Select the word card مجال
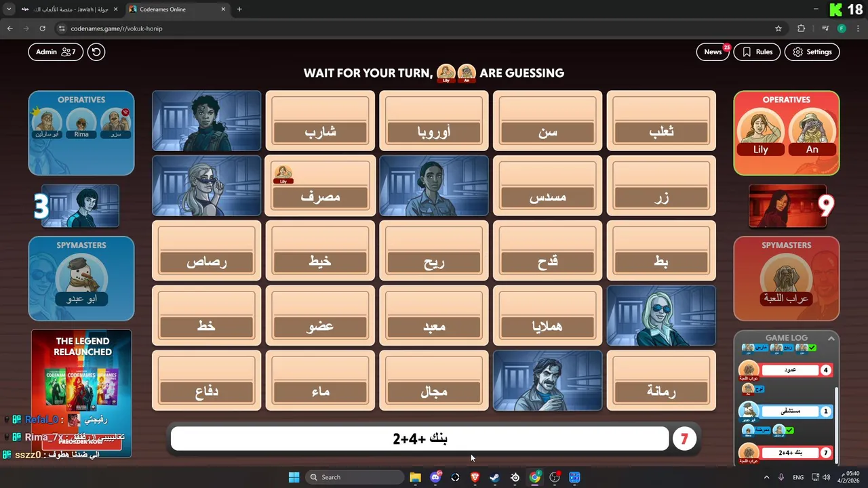This screenshot has height=488, width=868. (434, 381)
